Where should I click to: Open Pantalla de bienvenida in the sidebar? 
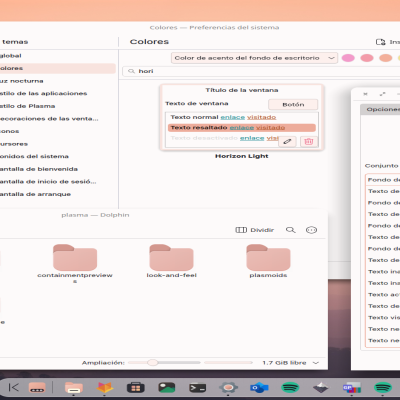click(57, 169)
